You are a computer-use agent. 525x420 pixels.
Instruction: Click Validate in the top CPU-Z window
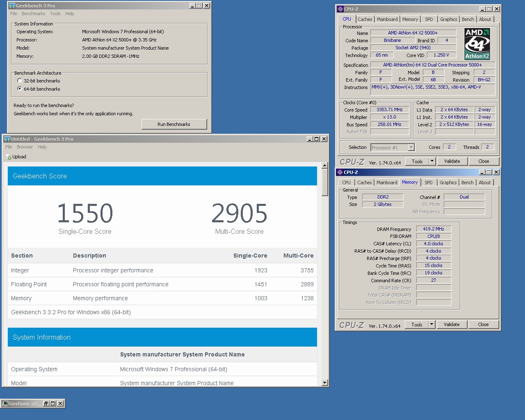click(452, 162)
